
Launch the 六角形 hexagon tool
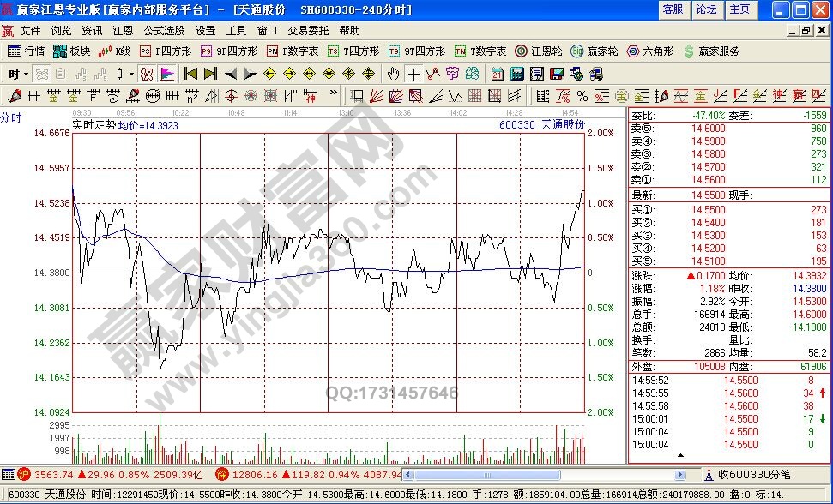(653, 51)
